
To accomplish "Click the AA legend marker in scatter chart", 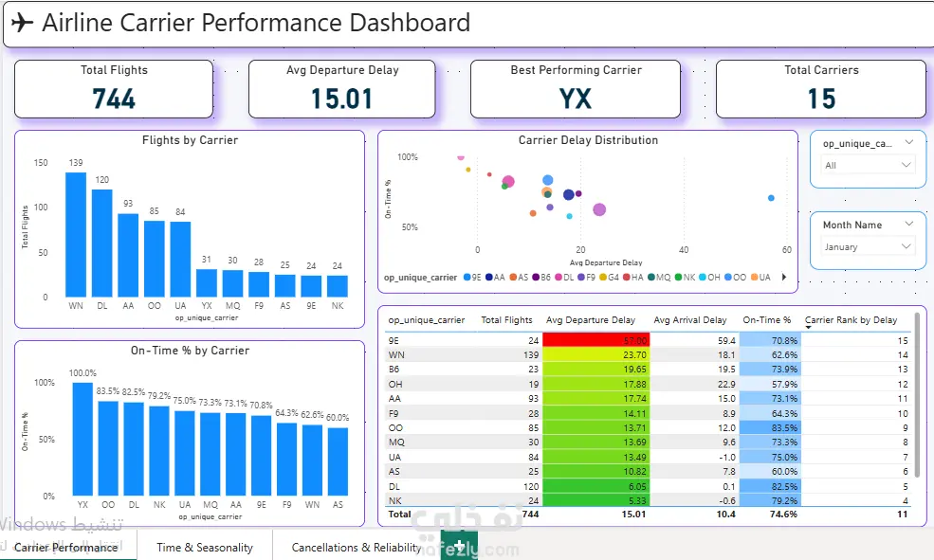I will pyautogui.click(x=489, y=278).
